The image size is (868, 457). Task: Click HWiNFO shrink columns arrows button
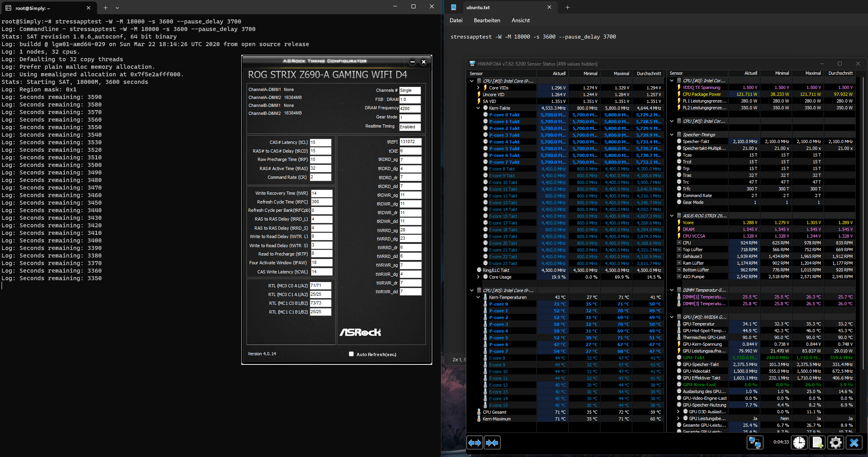click(492, 442)
